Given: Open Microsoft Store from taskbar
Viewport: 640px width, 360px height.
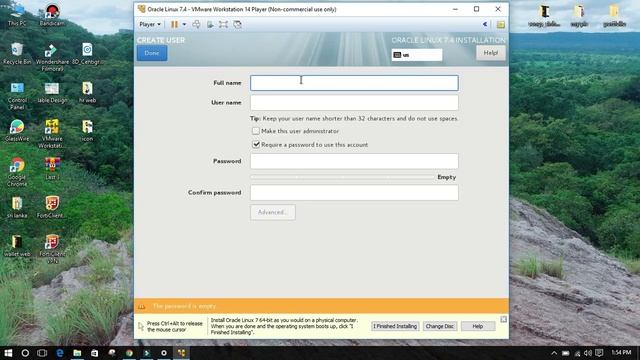Looking at the screenshot, I should pos(94,353).
